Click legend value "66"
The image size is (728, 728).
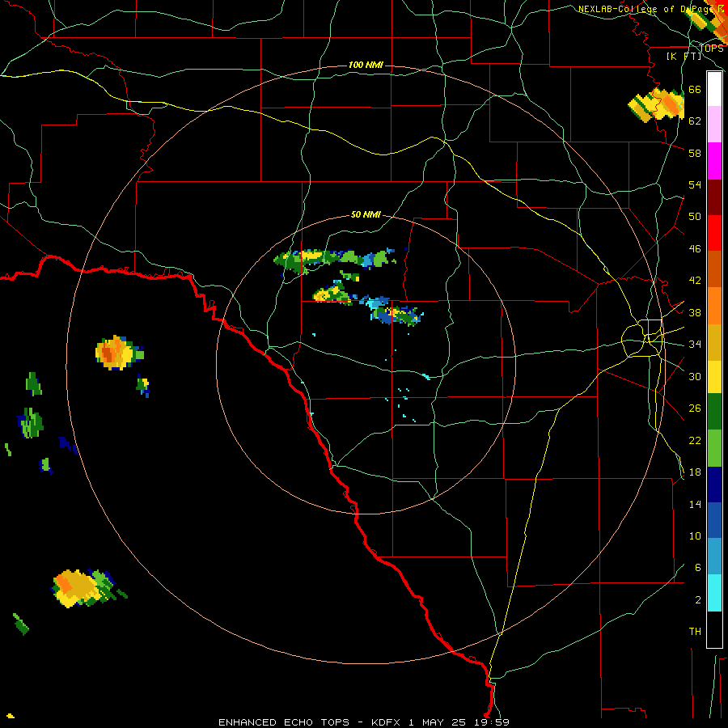click(695, 89)
